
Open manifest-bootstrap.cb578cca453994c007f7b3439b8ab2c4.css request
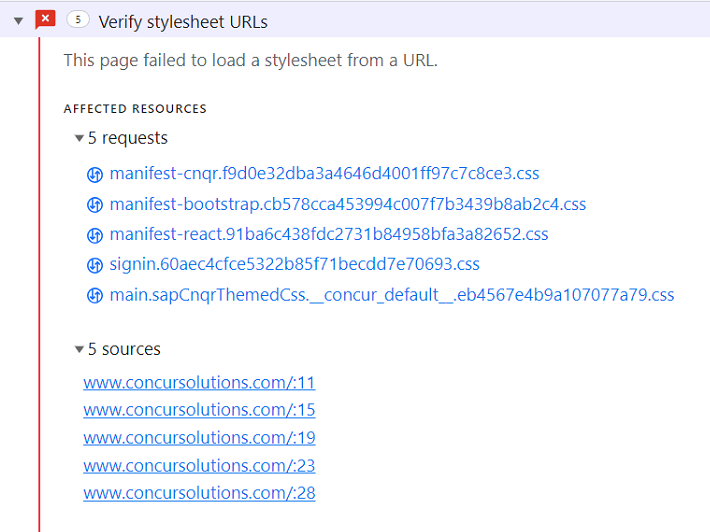pyautogui.click(x=347, y=205)
